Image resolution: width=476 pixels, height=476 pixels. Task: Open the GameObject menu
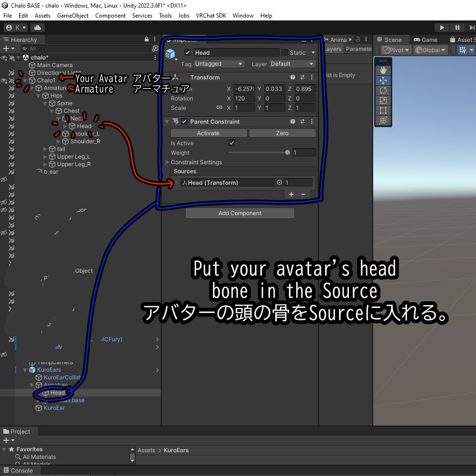coord(72,16)
